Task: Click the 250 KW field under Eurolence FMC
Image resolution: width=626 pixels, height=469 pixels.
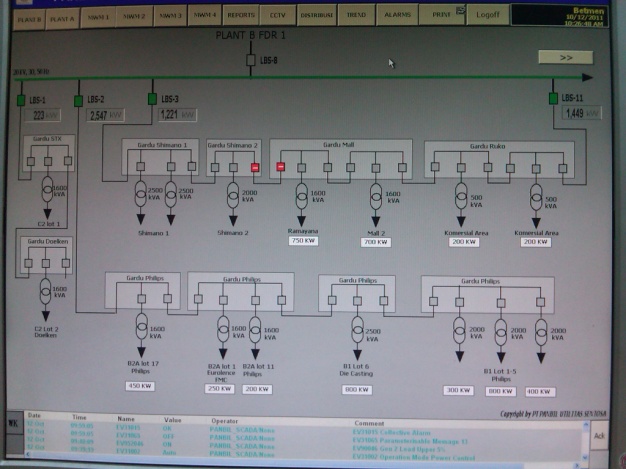Action: (x=219, y=389)
